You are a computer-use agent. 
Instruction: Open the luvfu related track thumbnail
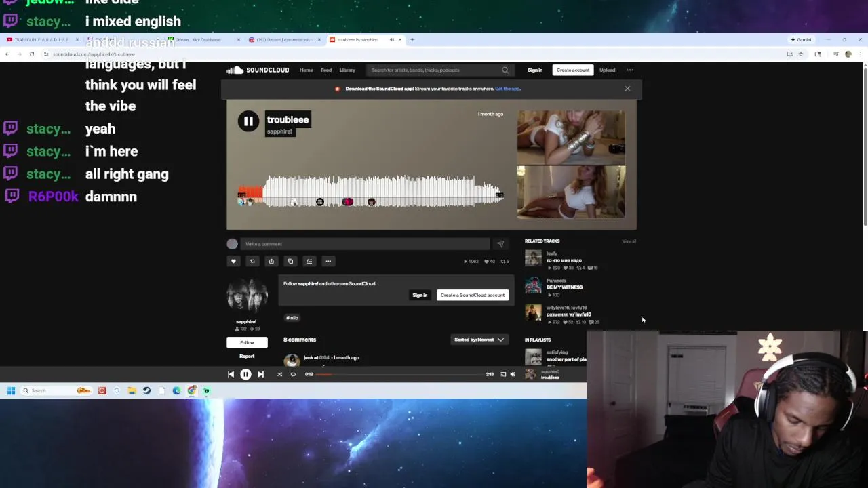[x=534, y=258]
